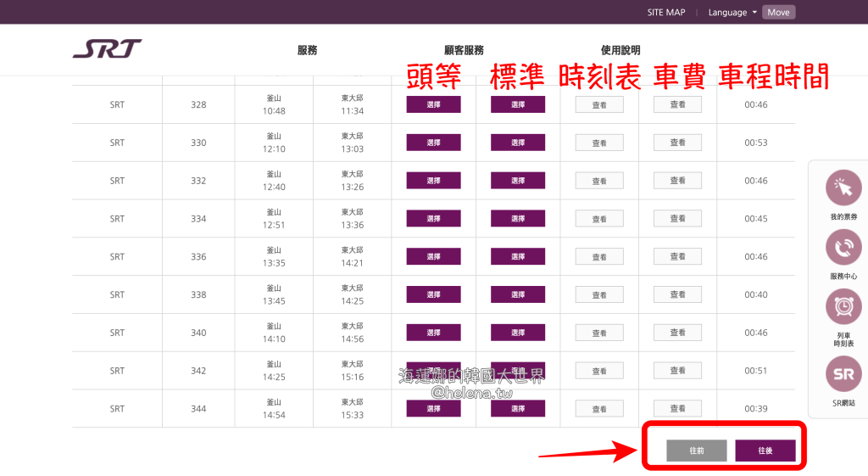Open My Tickets sidebar icon
Screen dimensions: 868x476
pyautogui.click(x=843, y=188)
